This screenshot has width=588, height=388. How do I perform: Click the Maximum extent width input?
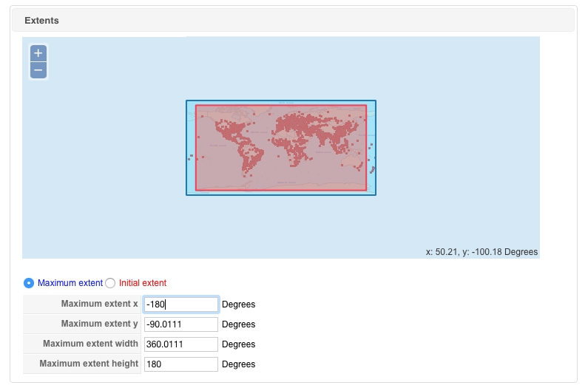click(181, 344)
